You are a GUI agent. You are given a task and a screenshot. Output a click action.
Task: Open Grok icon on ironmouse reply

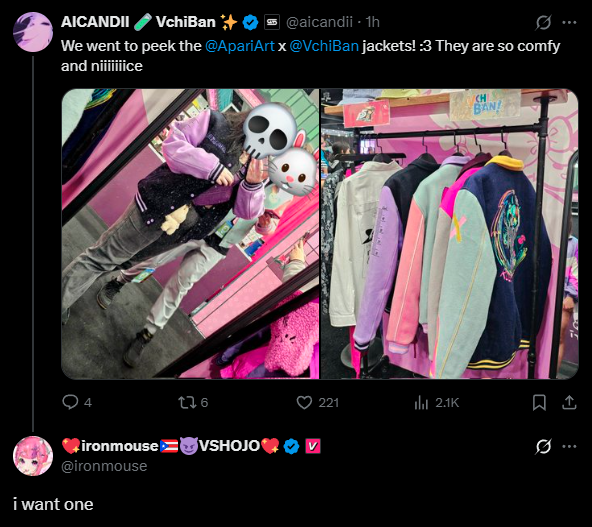[543, 447]
